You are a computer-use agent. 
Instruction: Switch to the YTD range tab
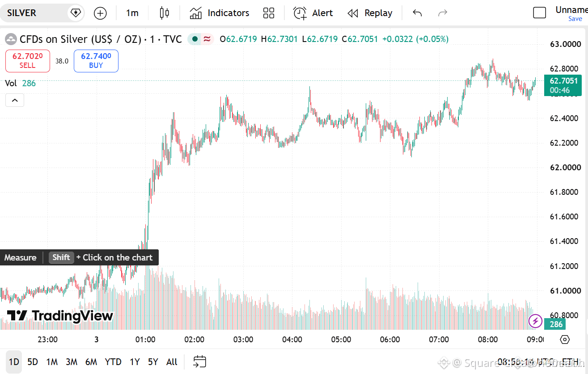(x=113, y=362)
